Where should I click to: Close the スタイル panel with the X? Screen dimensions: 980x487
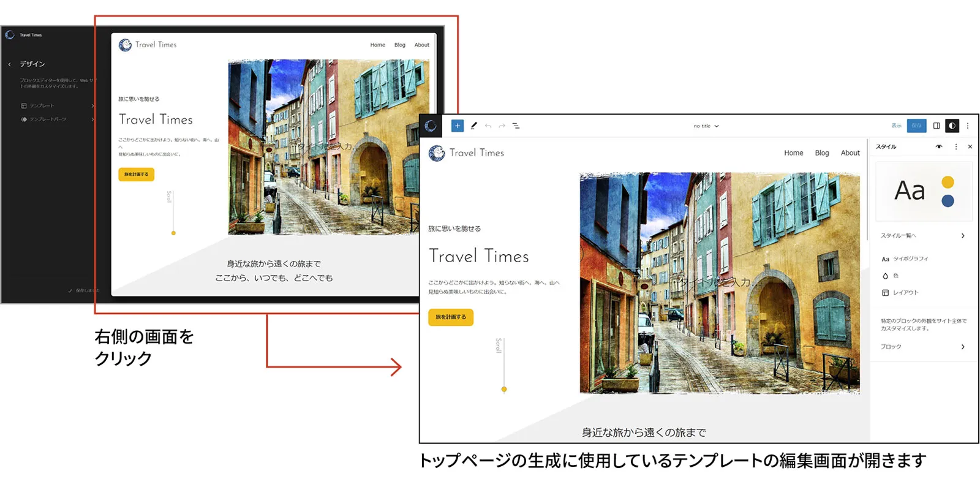970,147
